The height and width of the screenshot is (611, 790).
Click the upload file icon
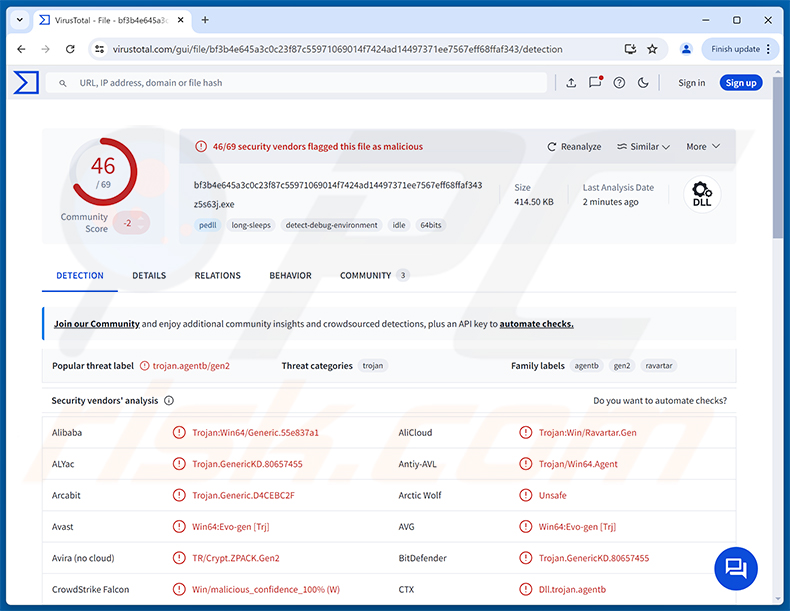coord(571,83)
